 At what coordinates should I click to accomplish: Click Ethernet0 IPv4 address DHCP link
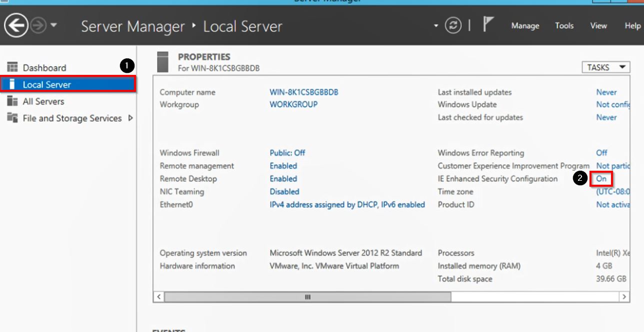[x=347, y=205]
